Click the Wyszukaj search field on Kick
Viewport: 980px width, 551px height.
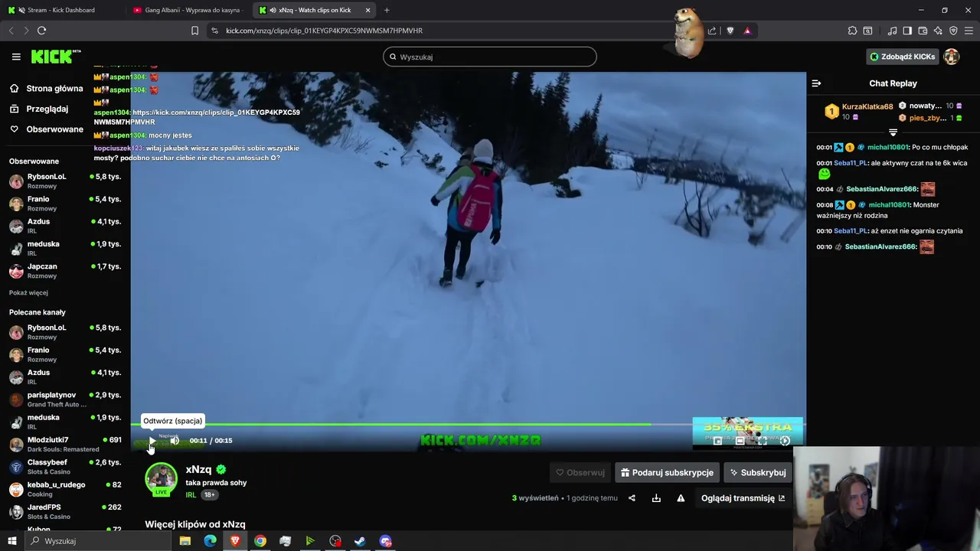[490, 57]
